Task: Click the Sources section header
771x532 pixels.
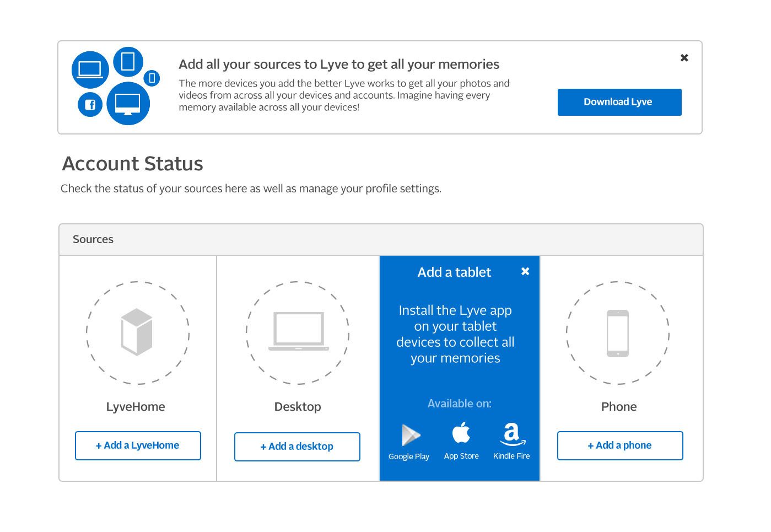Action: click(x=381, y=240)
